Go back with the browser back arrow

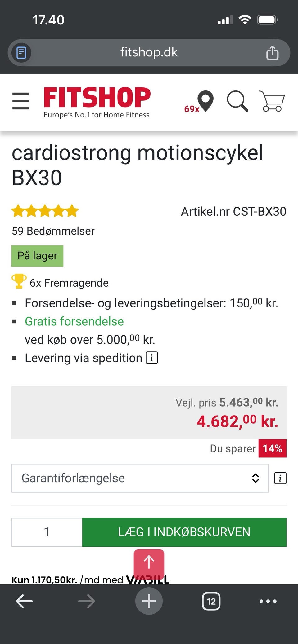tap(24, 601)
